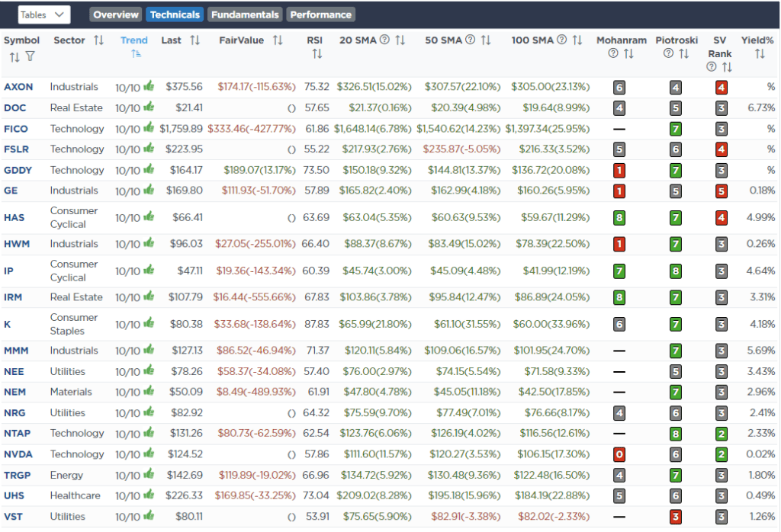Image resolution: width=781 pixels, height=532 pixels.
Task: Click the thumbs-up trend icon in the NVDA row
Action: click(x=148, y=453)
